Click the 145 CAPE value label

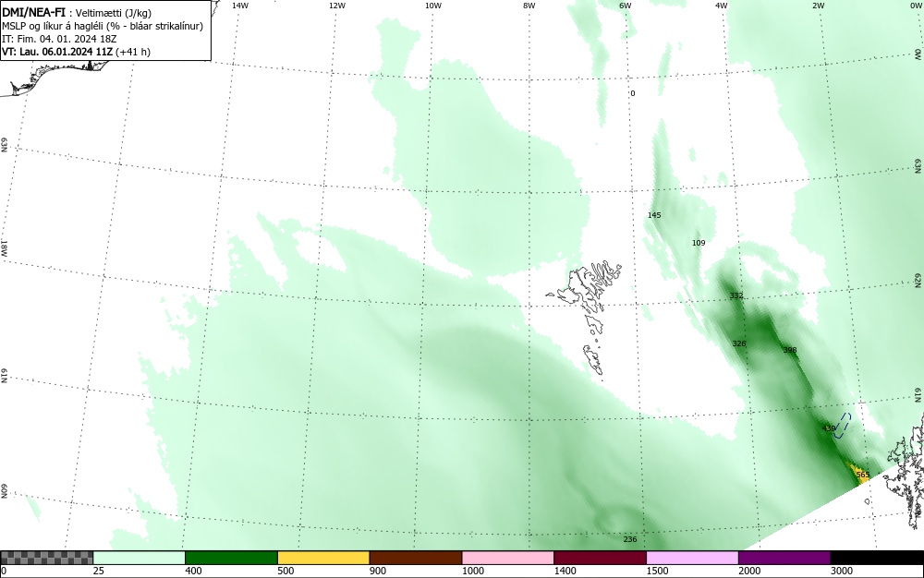tap(654, 215)
